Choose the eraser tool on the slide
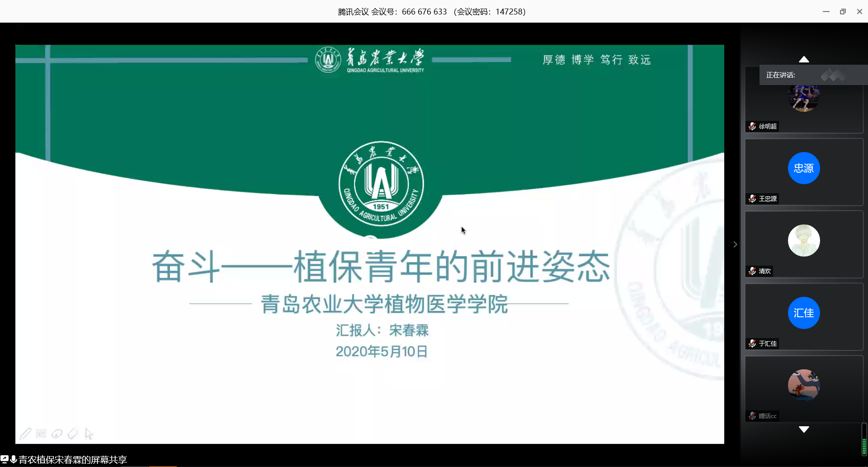Image resolution: width=868 pixels, height=467 pixels. tap(73, 434)
